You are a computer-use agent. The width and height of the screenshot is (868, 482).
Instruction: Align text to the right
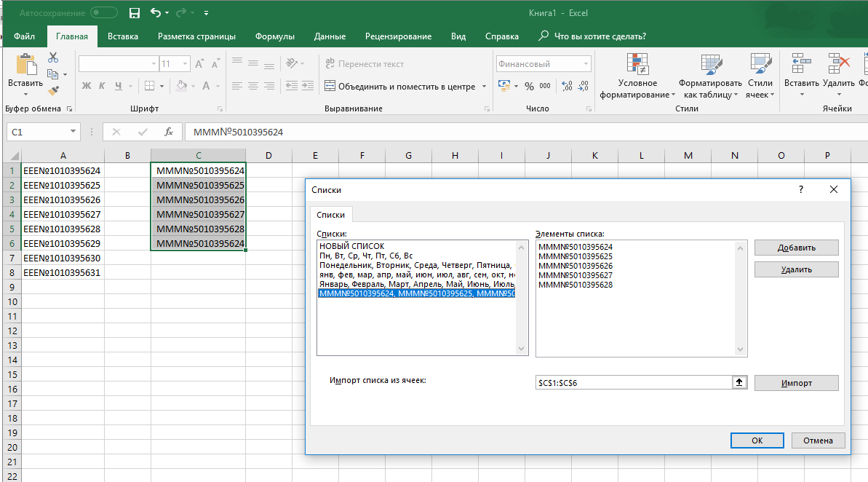(269, 86)
